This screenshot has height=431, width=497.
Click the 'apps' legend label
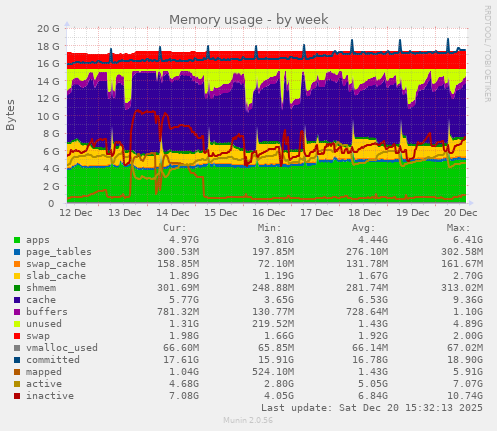tap(38, 240)
